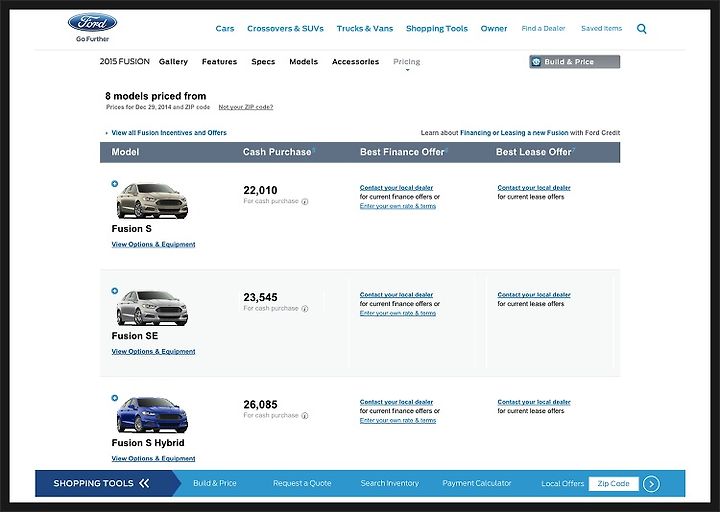Open Shopping Tools top menu
720x512 pixels.
coord(437,28)
